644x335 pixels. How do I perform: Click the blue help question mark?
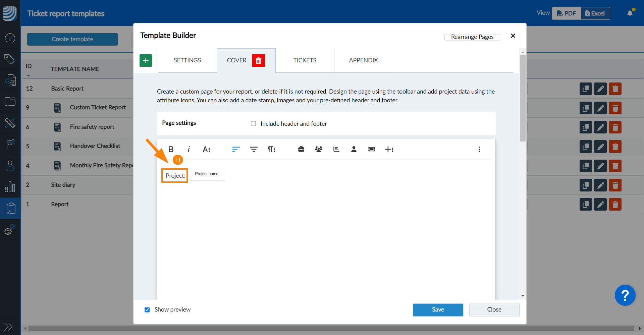[625, 295]
